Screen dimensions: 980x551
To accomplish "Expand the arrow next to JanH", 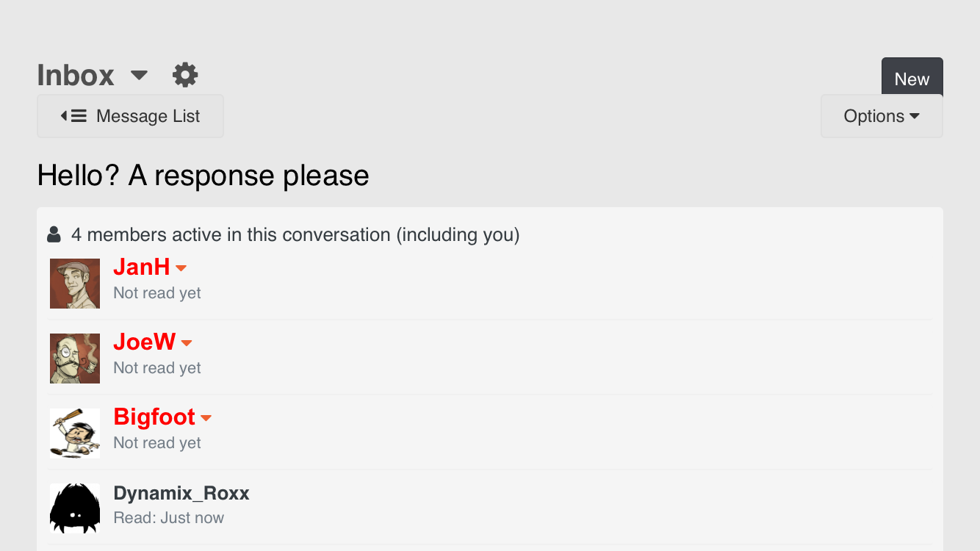I will [x=181, y=268].
